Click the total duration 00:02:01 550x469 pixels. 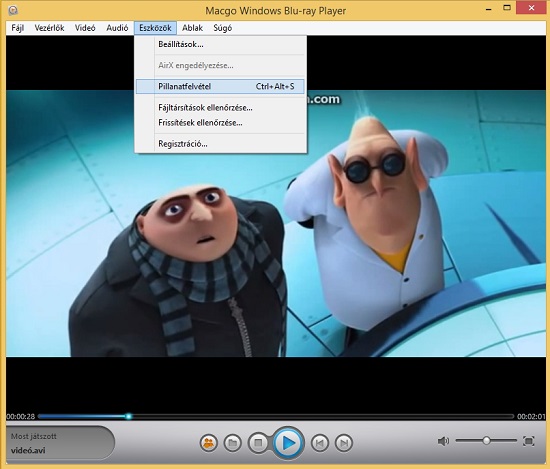point(531,417)
